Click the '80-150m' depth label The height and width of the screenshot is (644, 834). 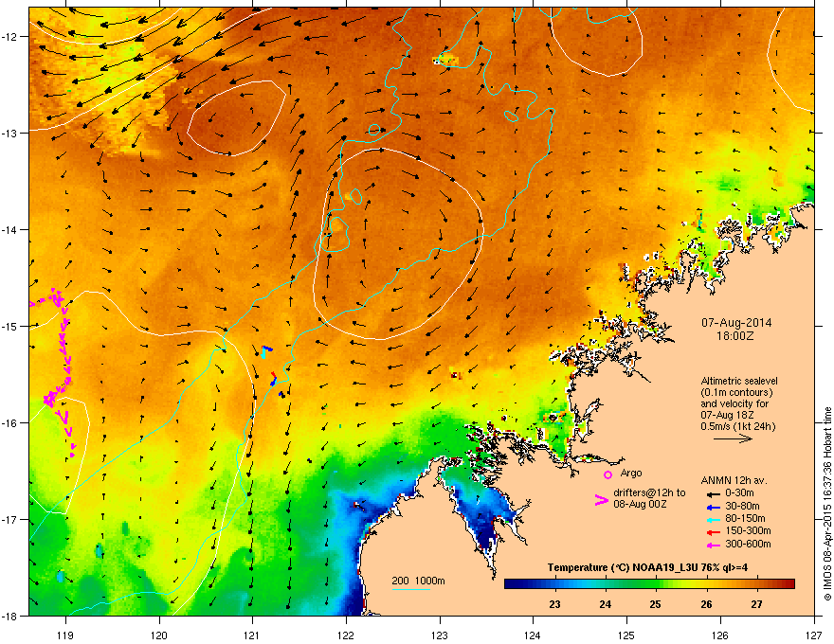tap(745, 518)
